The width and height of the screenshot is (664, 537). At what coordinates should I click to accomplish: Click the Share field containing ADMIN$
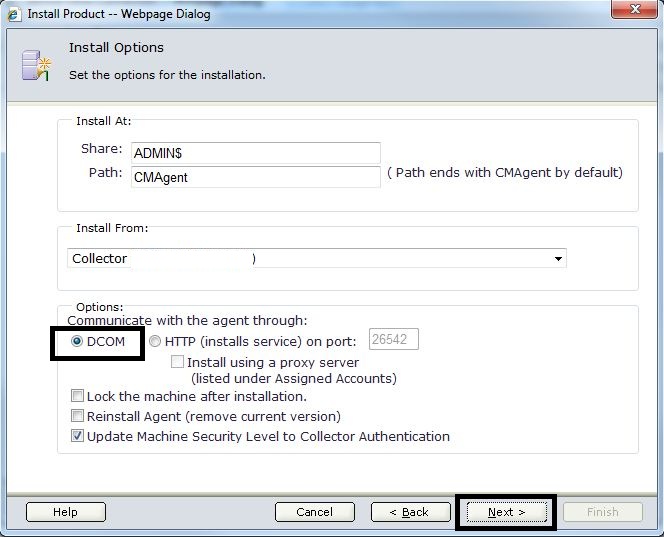point(254,152)
